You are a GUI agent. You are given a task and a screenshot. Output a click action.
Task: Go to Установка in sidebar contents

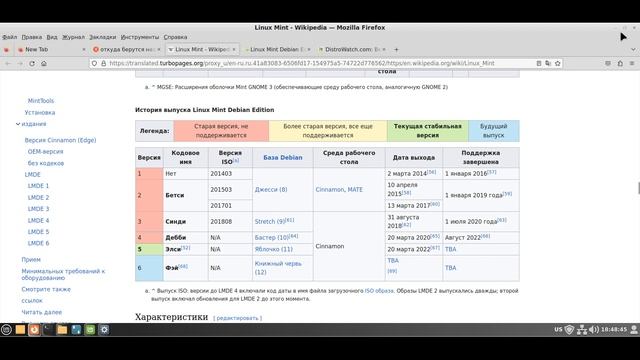coord(40,112)
